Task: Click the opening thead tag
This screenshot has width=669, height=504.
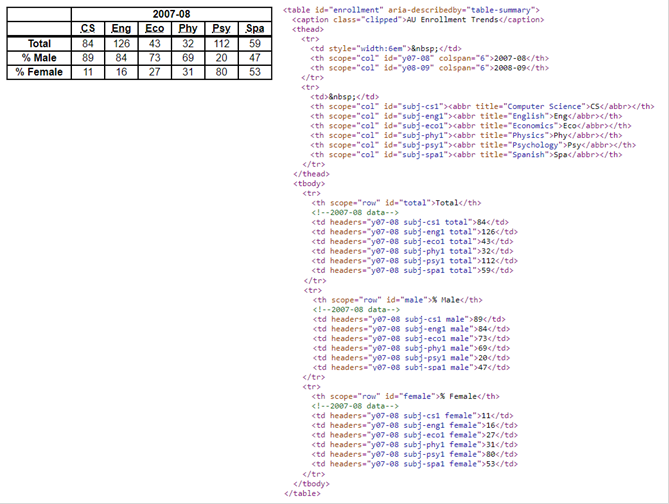Action: pyautogui.click(x=308, y=29)
